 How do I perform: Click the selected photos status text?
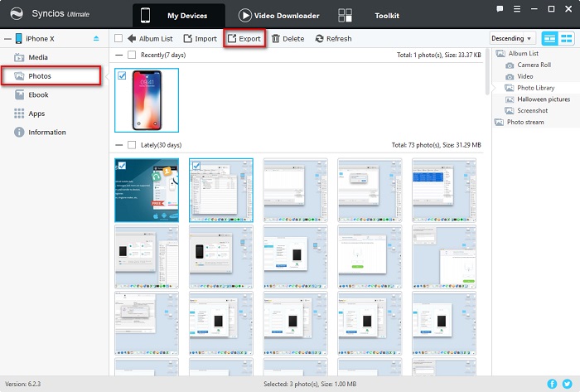click(310, 384)
